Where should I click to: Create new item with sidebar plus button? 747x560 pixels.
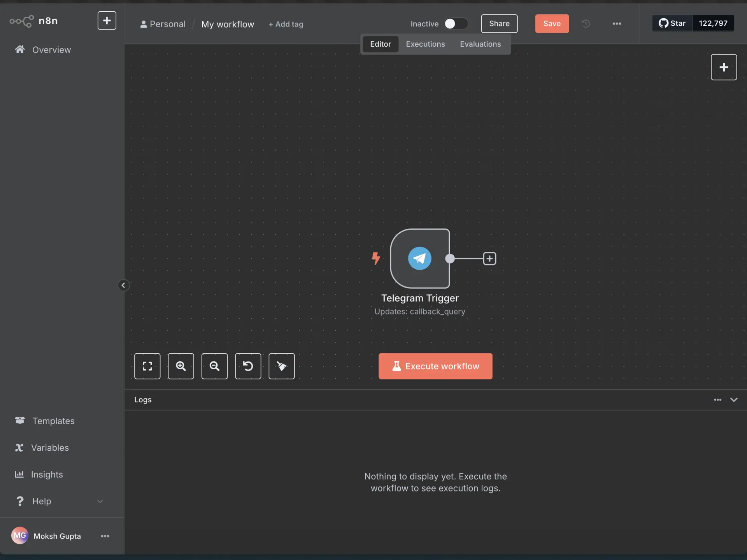point(107,20)
